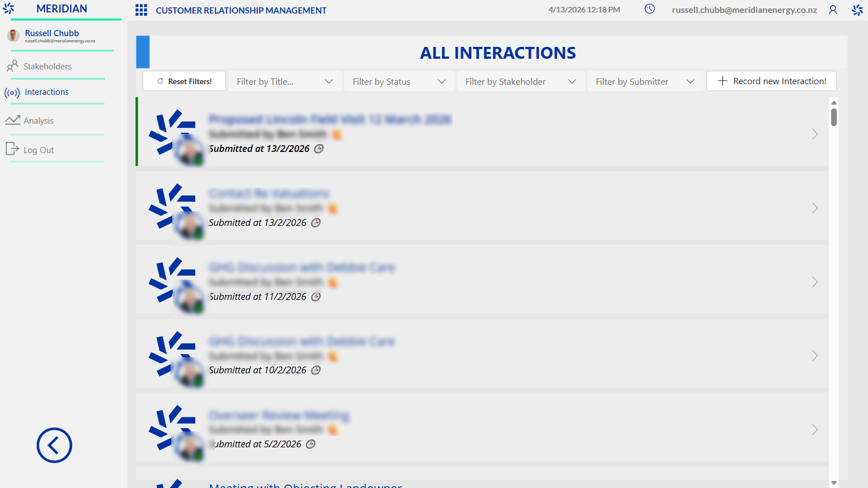Click the text Submitted at 10/2/2026
The image size is (868, 488).
click(258, 370)
